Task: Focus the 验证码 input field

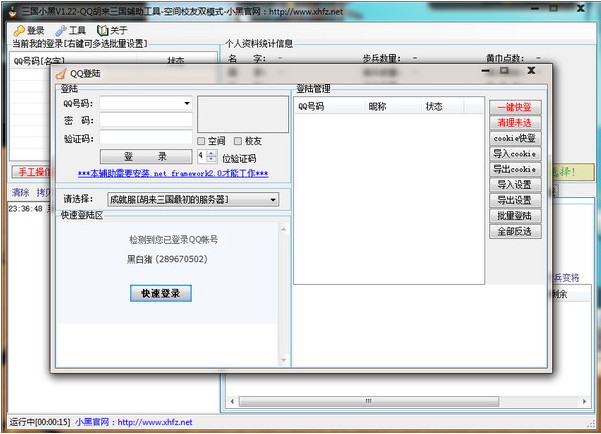Action: tap(146, 137)
